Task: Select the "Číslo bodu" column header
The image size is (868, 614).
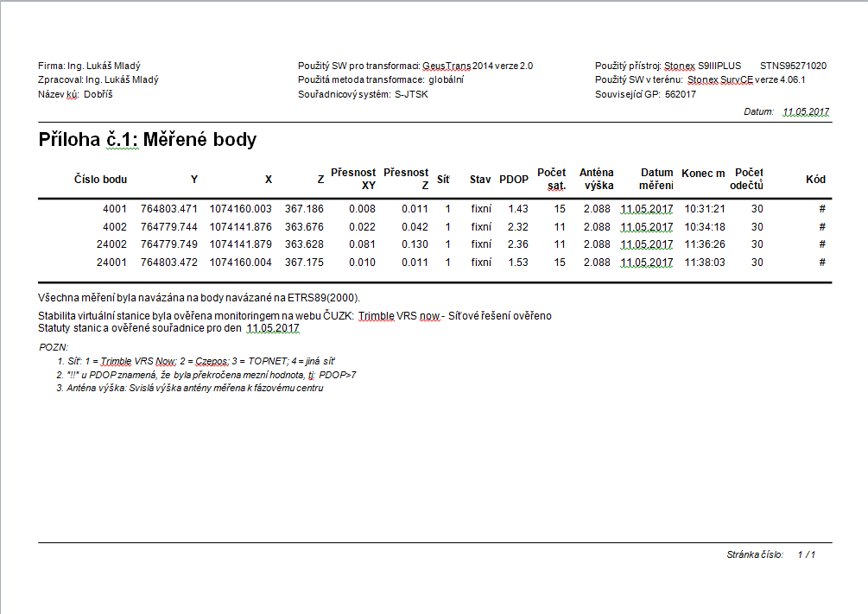Action: [100, 180]
